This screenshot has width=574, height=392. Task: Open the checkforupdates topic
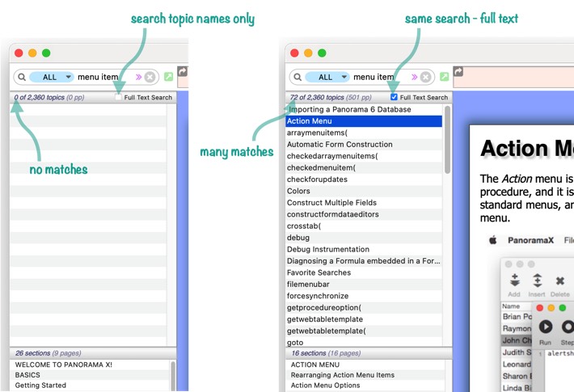(x=364, y=179)
